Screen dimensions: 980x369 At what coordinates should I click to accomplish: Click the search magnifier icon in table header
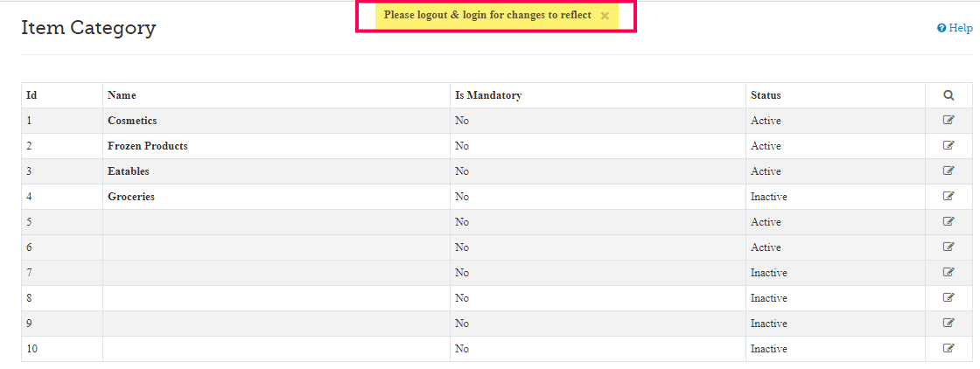[x=948, y=95]
